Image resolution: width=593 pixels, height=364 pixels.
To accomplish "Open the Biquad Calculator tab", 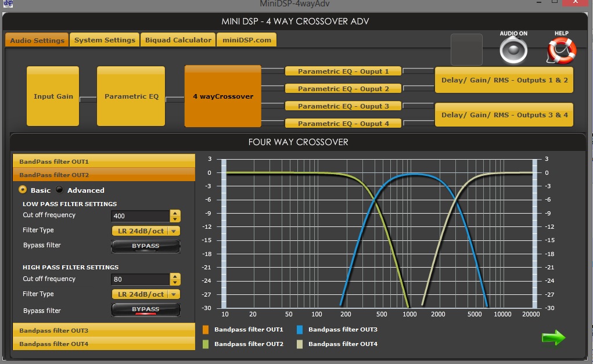I will (178, 40).
